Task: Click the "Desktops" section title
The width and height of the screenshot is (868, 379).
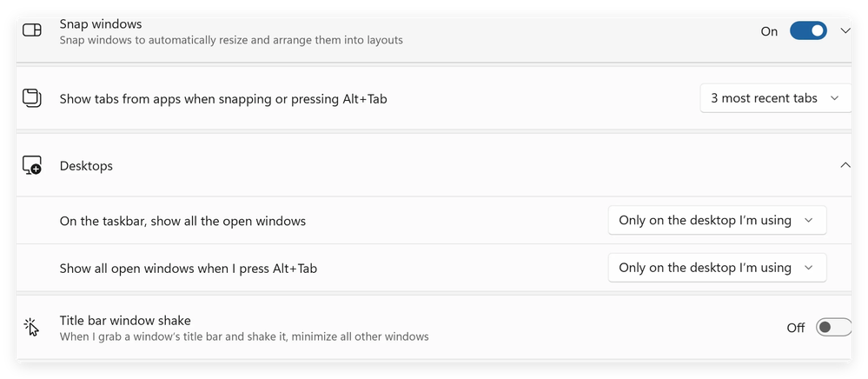Action: click(x=86, y=166)
